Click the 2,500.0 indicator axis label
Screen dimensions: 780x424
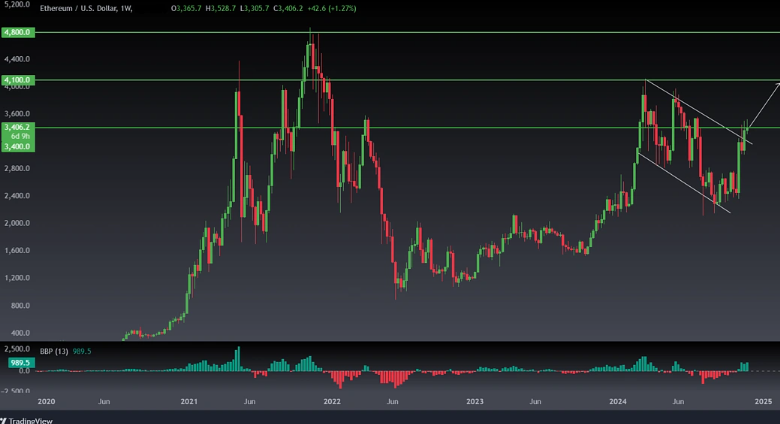pos(17,348)
